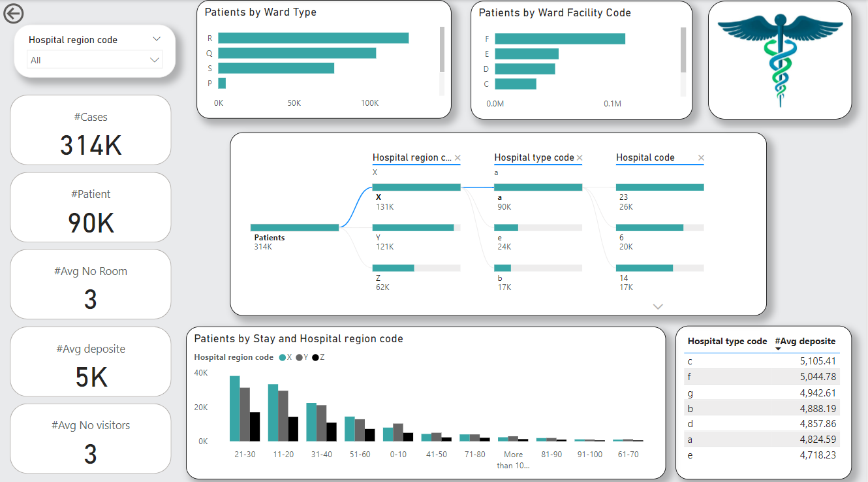Viewport: 868px width, 482px height.
Task: Collapse the Hospital region code slicer header
Action: 156,39
